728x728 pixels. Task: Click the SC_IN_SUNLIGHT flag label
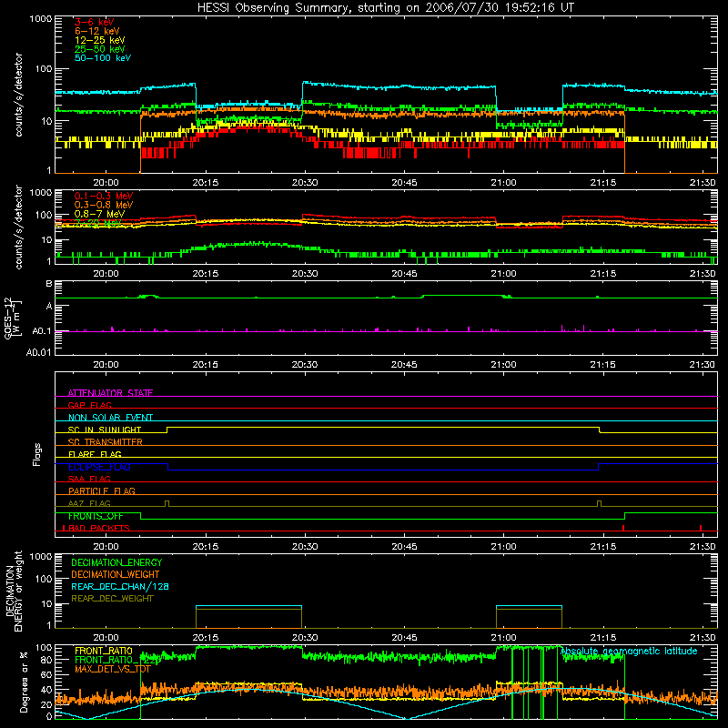[105, 430]
